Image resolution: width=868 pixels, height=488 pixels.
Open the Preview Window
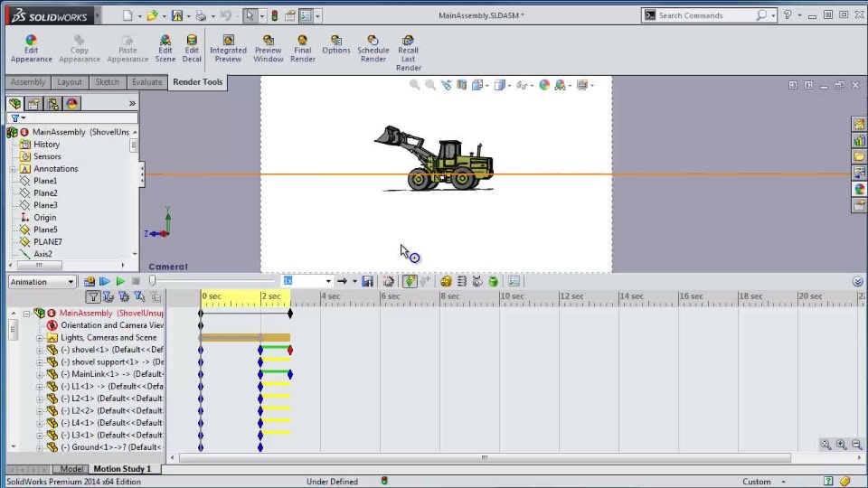[269, 49]
